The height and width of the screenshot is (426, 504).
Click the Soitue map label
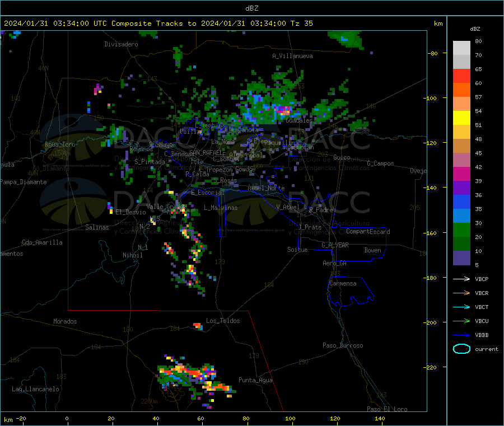point(297,250)
